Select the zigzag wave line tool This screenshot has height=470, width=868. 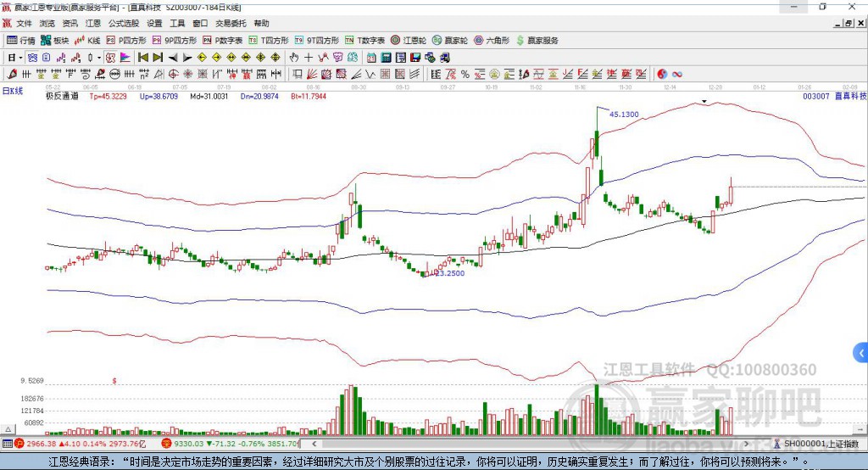point(370,74)
